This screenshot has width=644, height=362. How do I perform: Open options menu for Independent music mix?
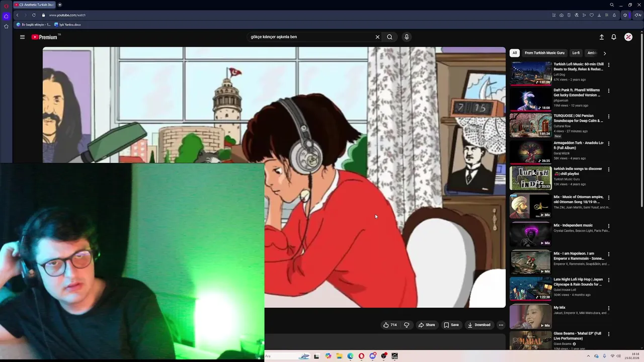pyautogui.click(x=609, y=226)
